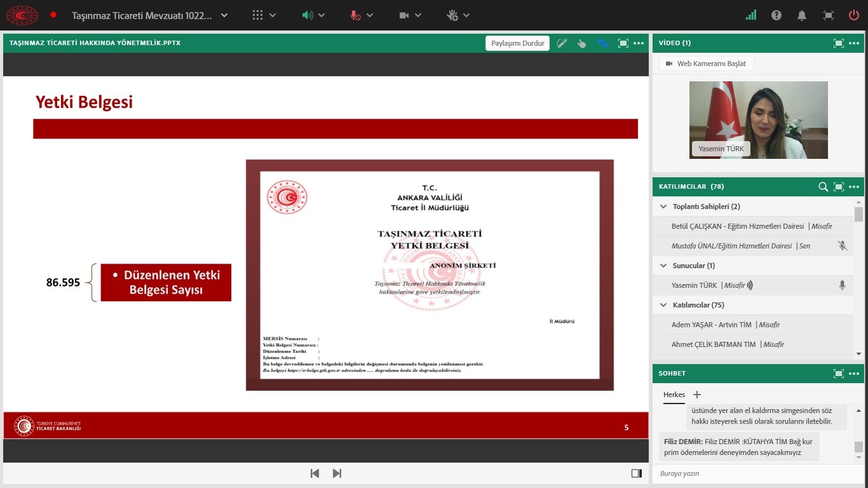Viewport: 868px width, 488px height.
Task: Open the notifications bell icon
Action: click(x=803, y=15)
